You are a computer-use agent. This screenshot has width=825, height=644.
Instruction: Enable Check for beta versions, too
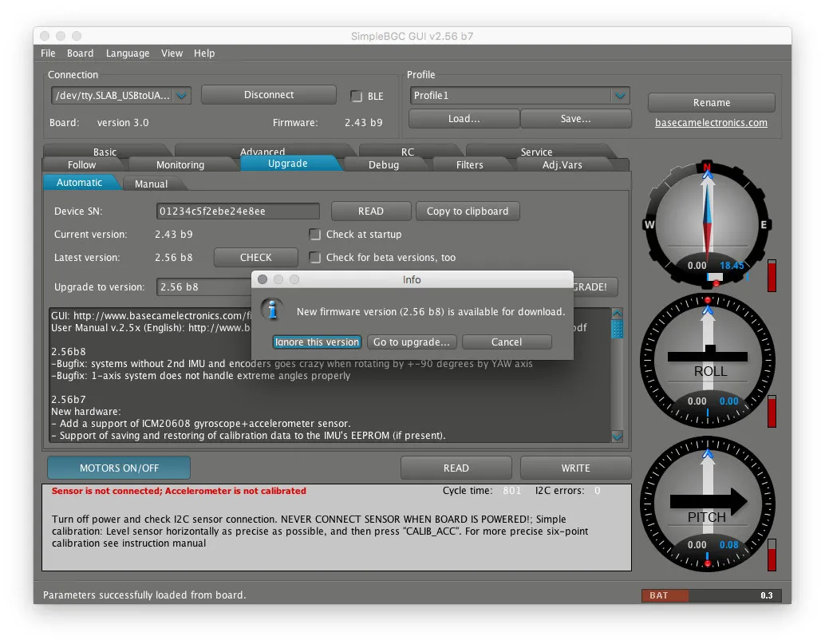coord(315,258)
